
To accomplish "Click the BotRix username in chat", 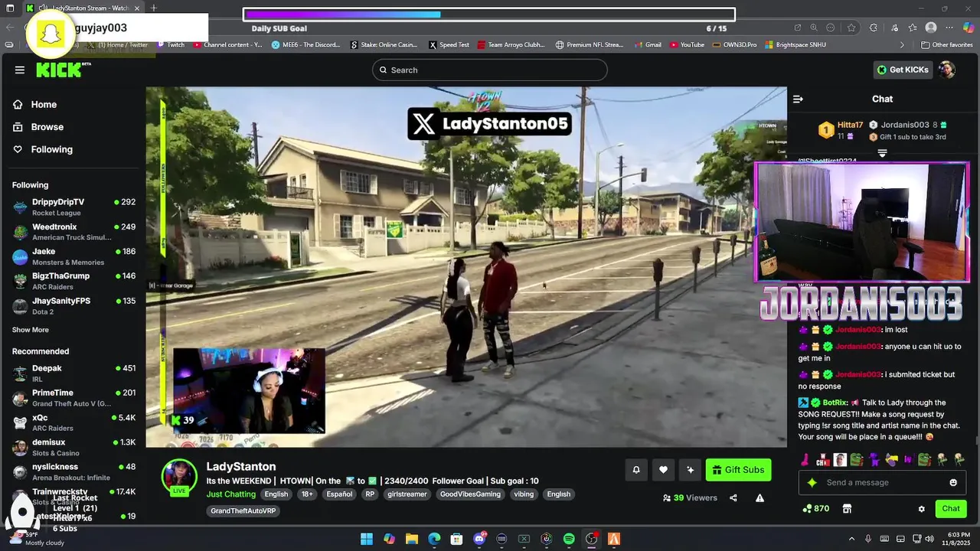I will coord(835,403).
